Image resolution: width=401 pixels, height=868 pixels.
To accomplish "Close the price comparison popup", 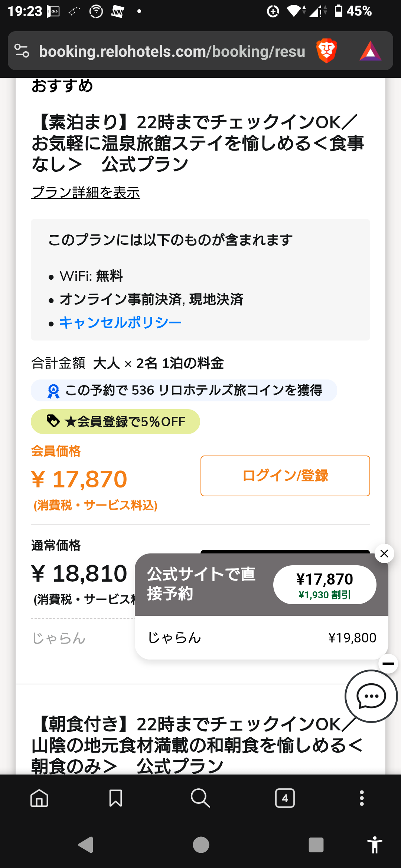I will pyautogui.click(x=384, y=553).
